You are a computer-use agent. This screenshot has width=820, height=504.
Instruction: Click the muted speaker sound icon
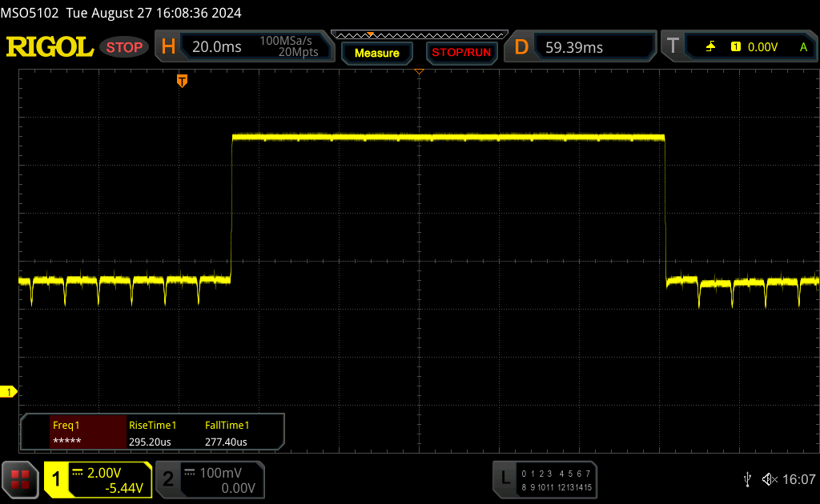click(770, 479)
